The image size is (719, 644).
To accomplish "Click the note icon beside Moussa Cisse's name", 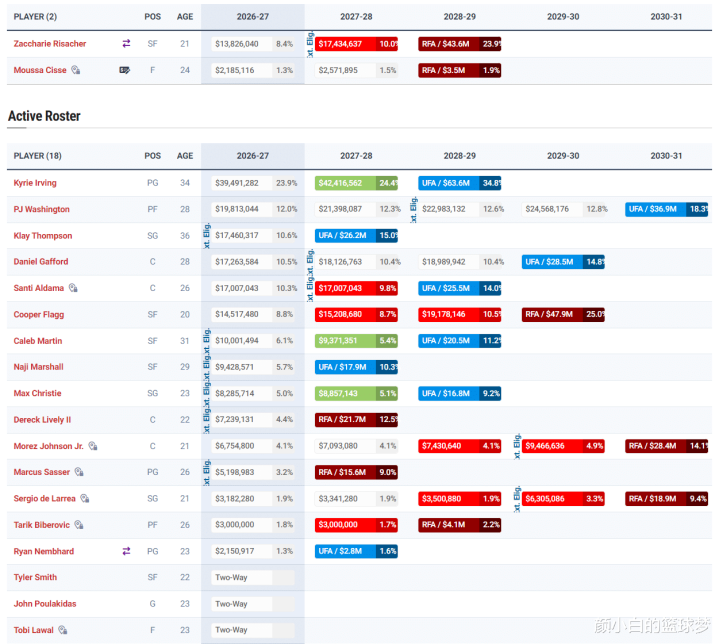I will coord(76,70).
